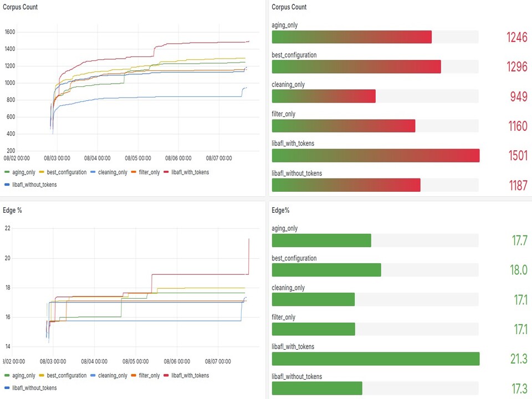Click the 1600 y-axis label on Corpus Count chart

coord(10,32)
